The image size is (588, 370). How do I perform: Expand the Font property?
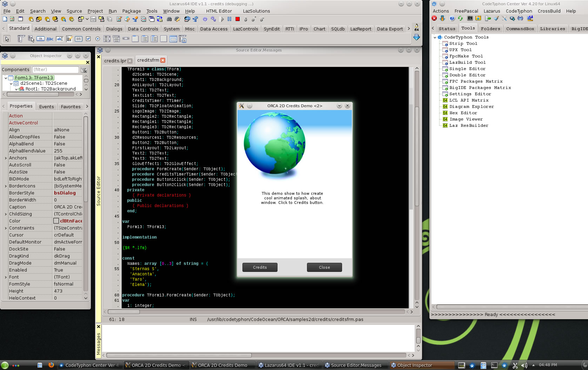click(x=6, y=277)
